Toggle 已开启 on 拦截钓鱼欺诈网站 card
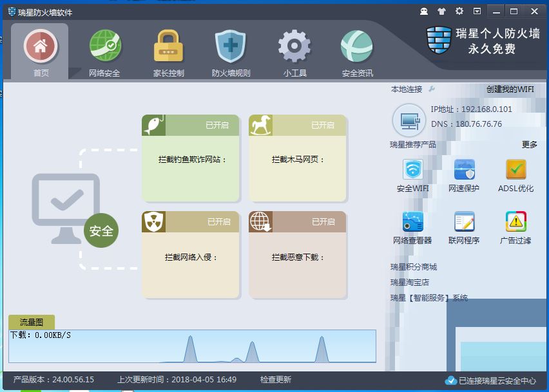This screenshot has height=392, width=549. (x=217, y=125)
